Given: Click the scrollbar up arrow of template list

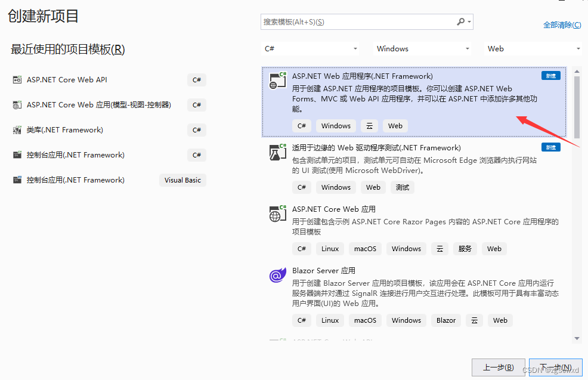Looking at the screenshot, I should [x=577, y=71].
